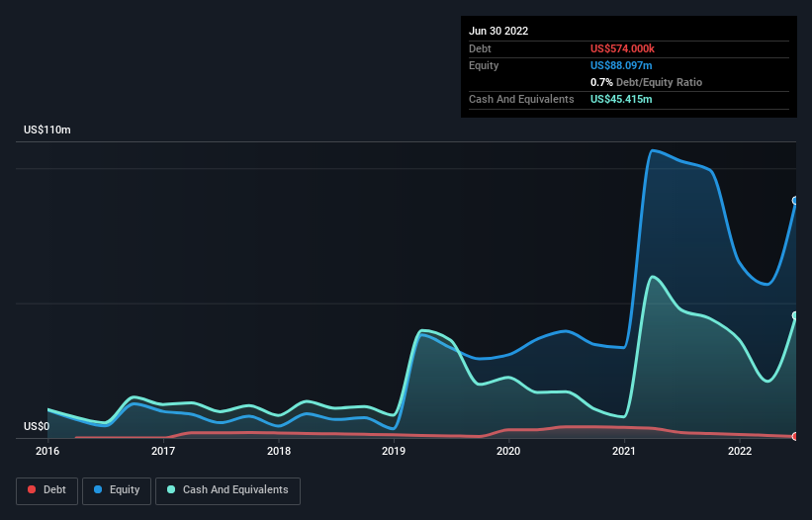Screen dimensions: 812x520
Task: Select the 2021 x-axis label
Action: point(624,451)
